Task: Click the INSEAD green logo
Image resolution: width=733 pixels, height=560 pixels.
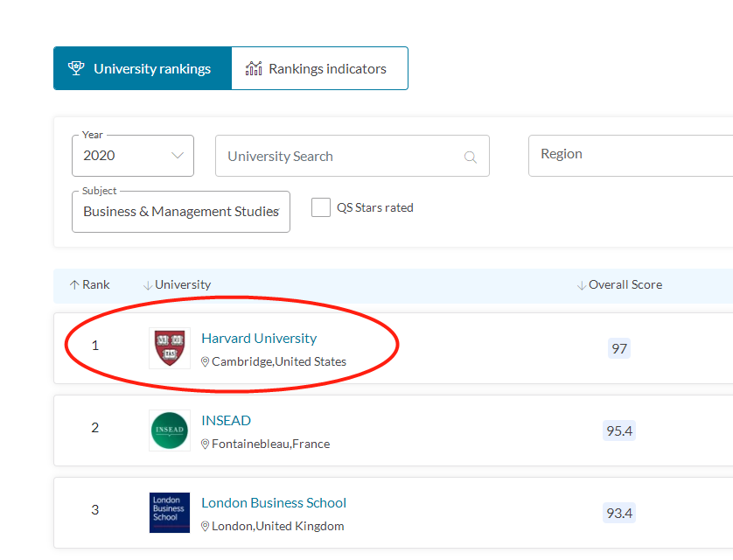Action: [169, 430]
